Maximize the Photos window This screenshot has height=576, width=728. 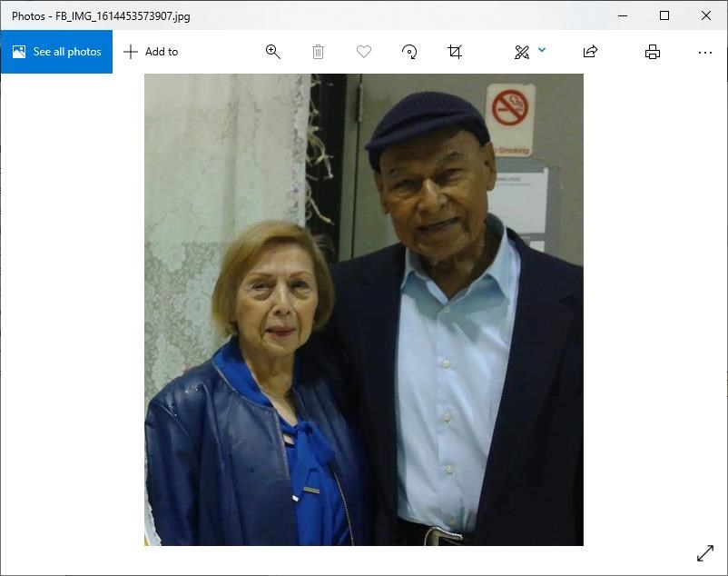pos(664,15)
